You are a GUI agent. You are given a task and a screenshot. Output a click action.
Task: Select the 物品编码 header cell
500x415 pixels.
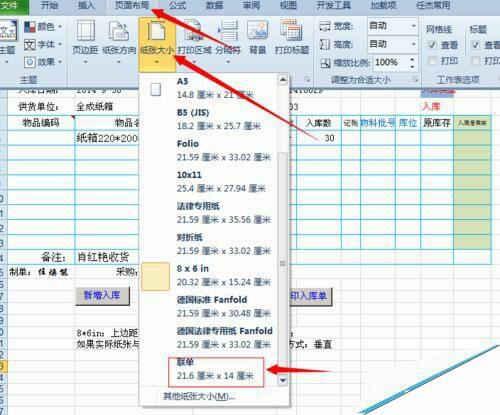tap(41, 123)
